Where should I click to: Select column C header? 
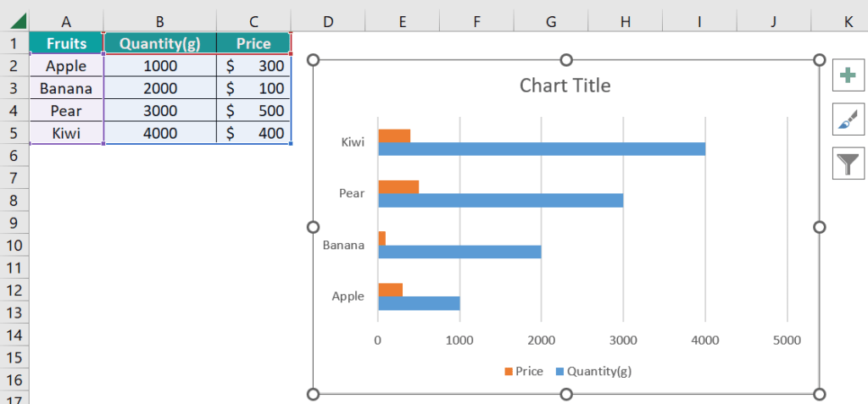[253, 21]
